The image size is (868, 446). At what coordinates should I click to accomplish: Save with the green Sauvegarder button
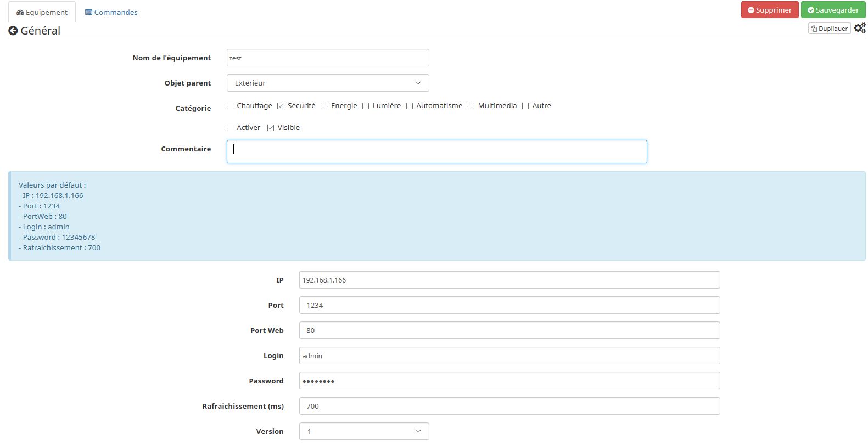tap(833, 10)
